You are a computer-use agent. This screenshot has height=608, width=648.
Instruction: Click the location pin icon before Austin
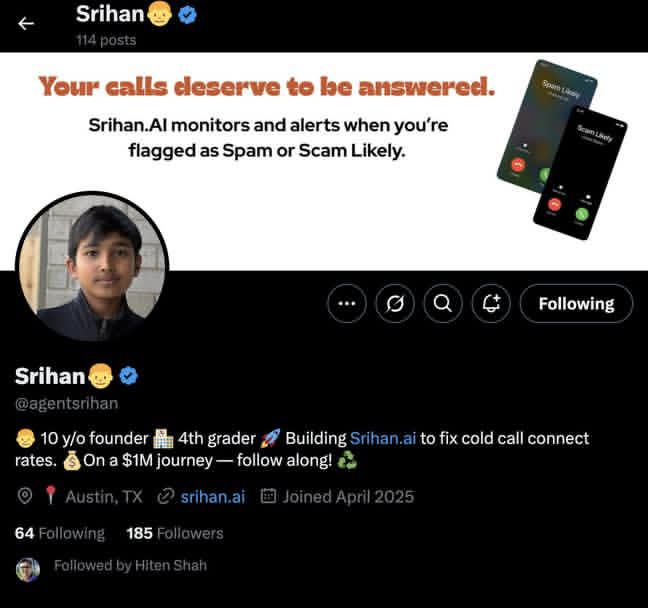click(x=25, y=496)
